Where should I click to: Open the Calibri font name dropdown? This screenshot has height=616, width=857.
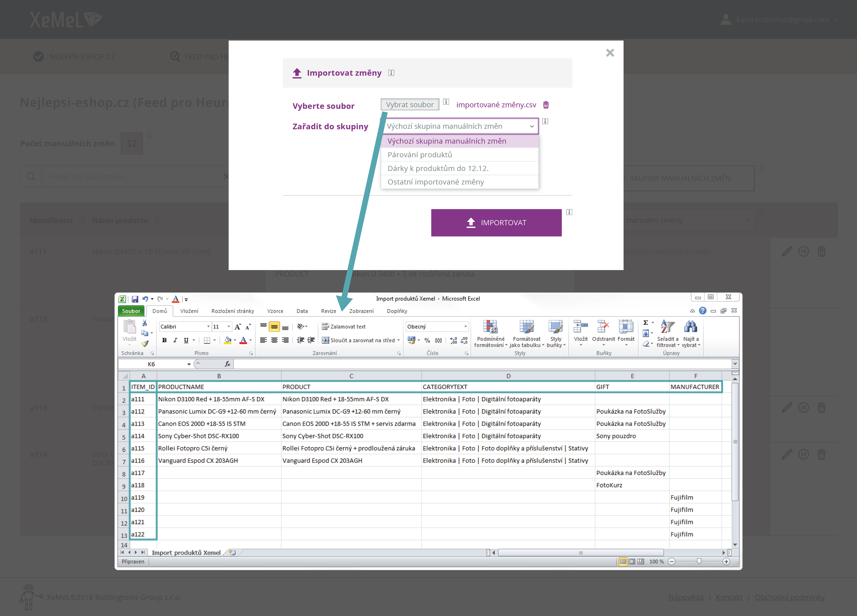(x=208, y=326)
